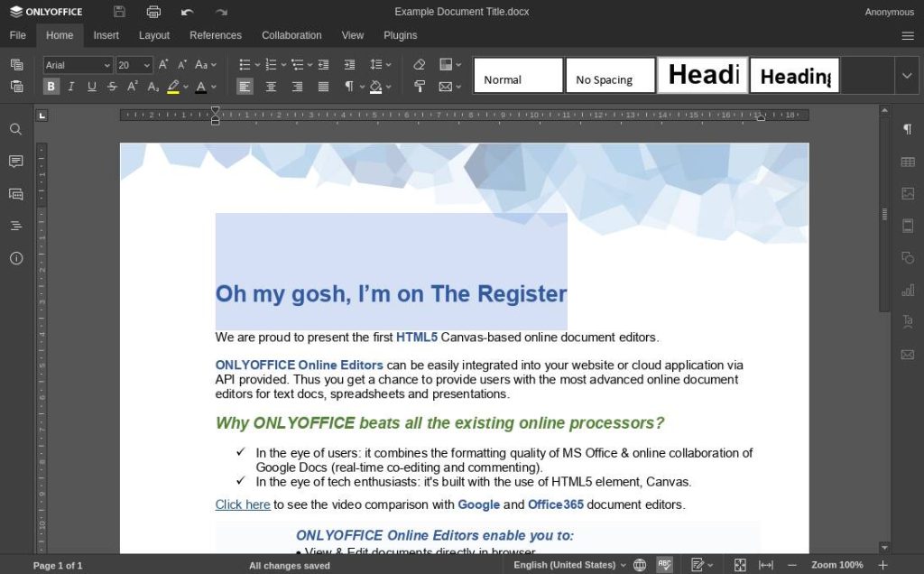Open the About info panel
This screenshot has width=924, height=574.
pyautogui.click(x=16, y=258)
